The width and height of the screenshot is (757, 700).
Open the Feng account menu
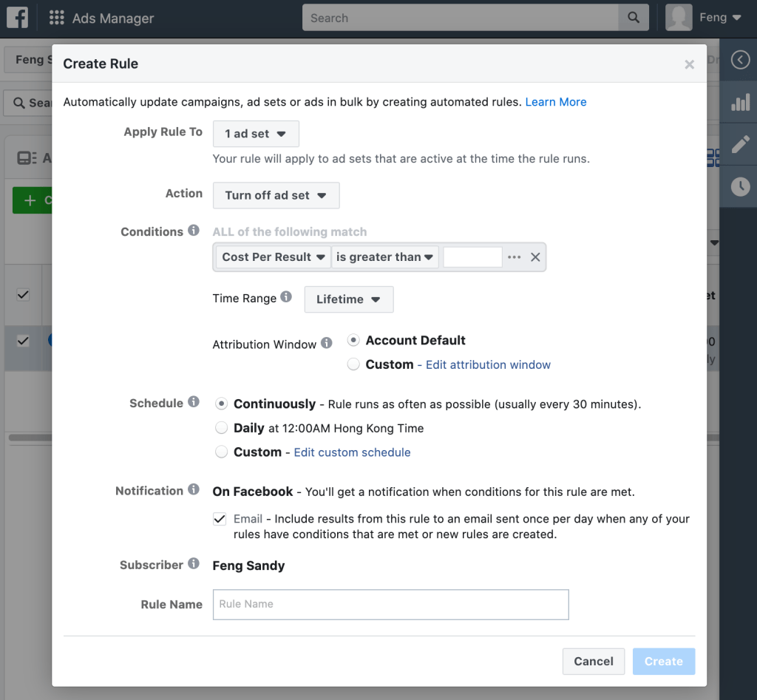coord(705,18)
